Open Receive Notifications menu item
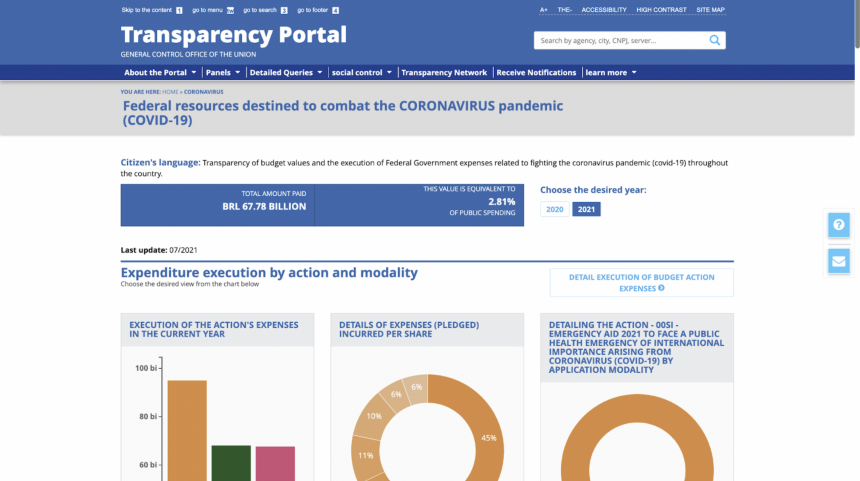The image size is (860, 481). click(x=536, y=72)
